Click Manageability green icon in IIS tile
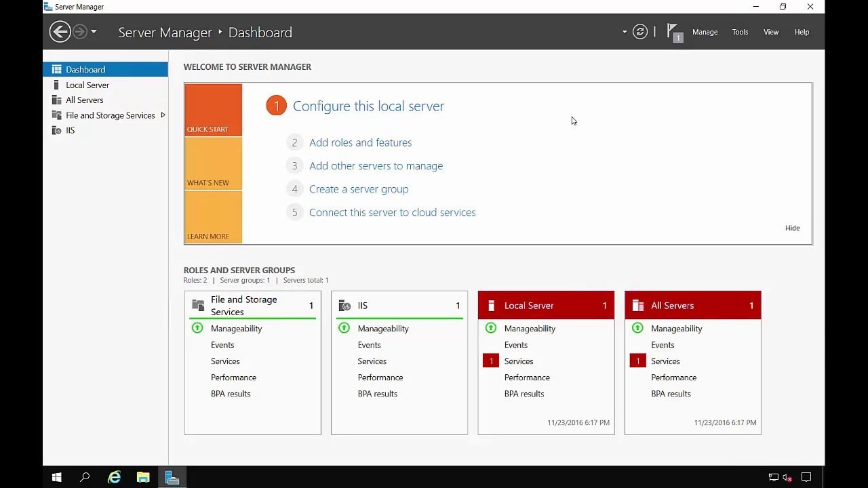868x488 pixels. click(x=344, y=328)
